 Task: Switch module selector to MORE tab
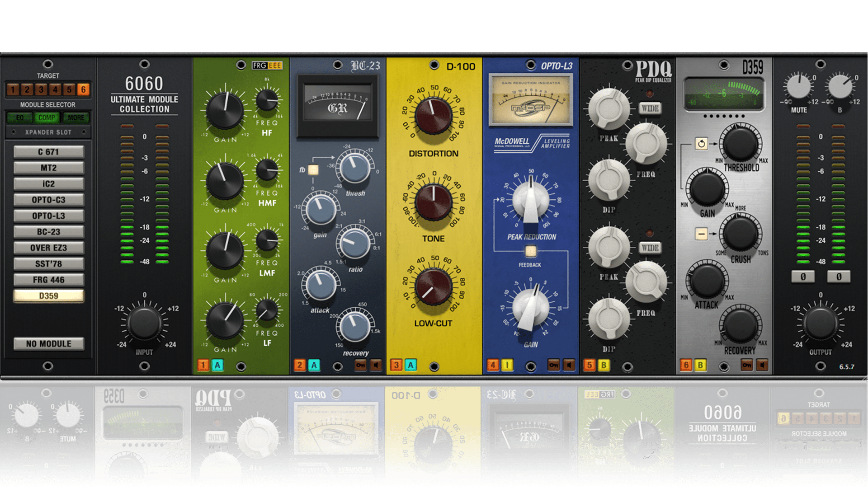click(76, 118)
